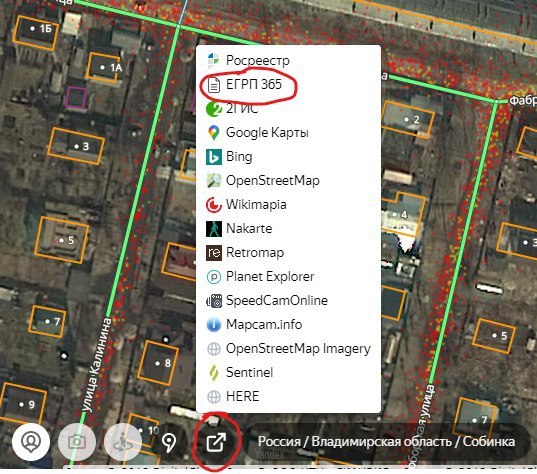
Task: Click the blue Mapcam.info icon
Action: click(x=214, y=324)
